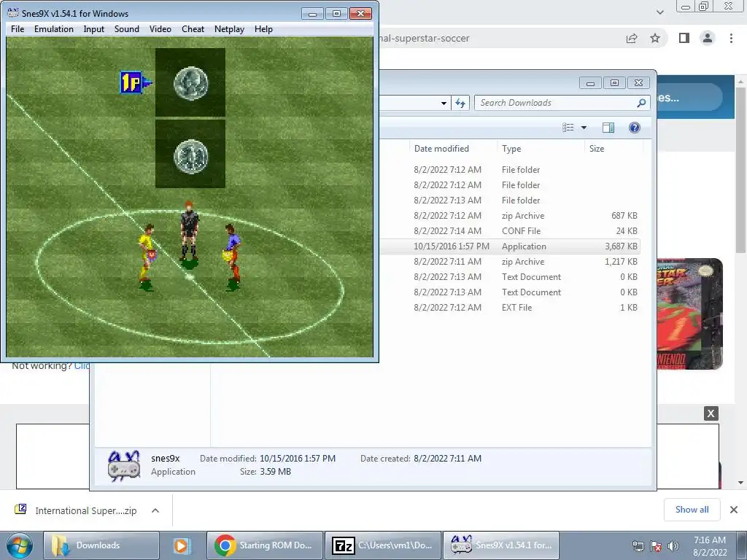The height and width of the screenshot is (560, 747).
Task: Open Windows Media Player from taskbar
Action: (x=181, y=545)
